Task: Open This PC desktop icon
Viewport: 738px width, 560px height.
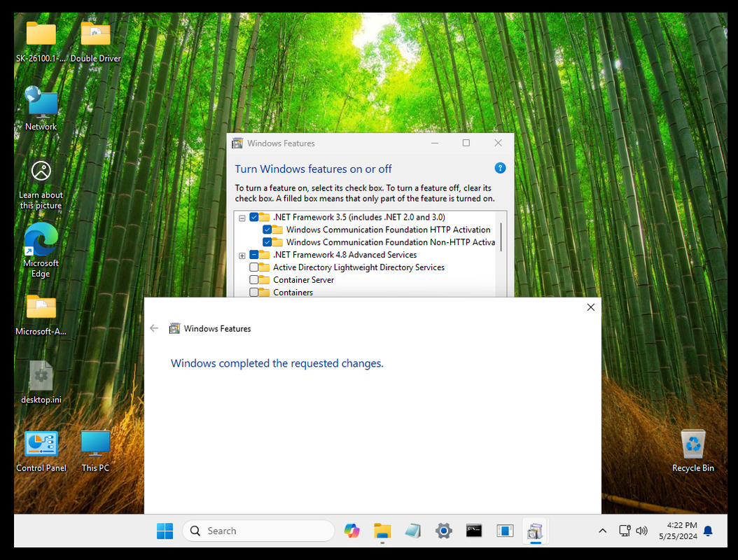Action: 95,451
